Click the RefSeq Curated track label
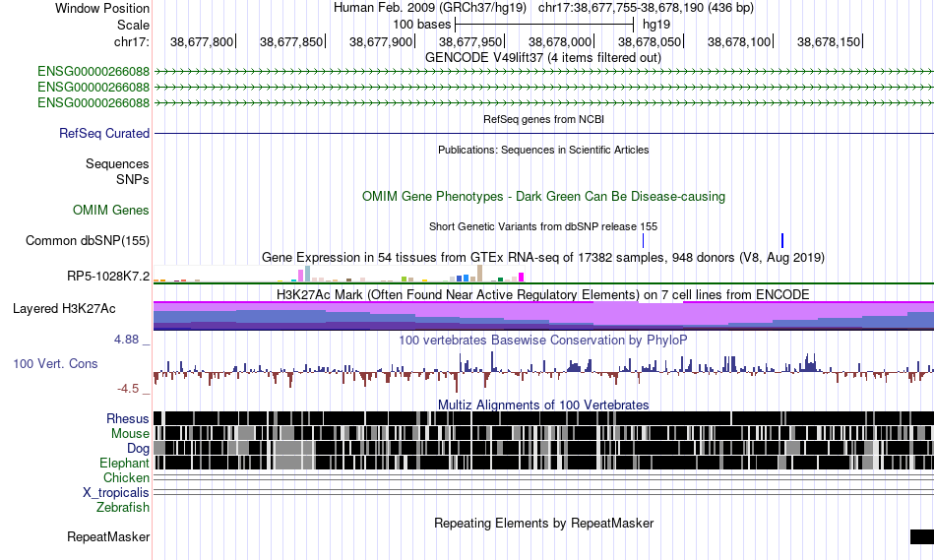935x560 pixels. coord(104,133)
